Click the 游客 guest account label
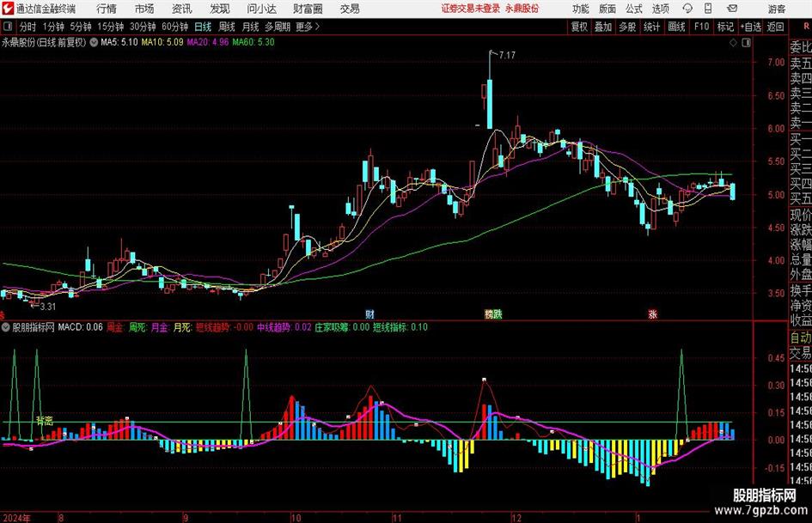 777,9
